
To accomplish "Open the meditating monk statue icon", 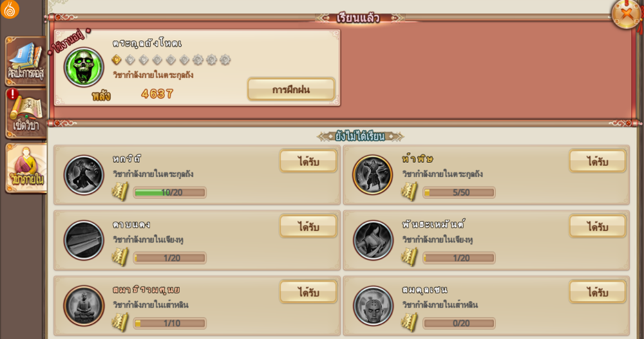I will tap(84, 306).
